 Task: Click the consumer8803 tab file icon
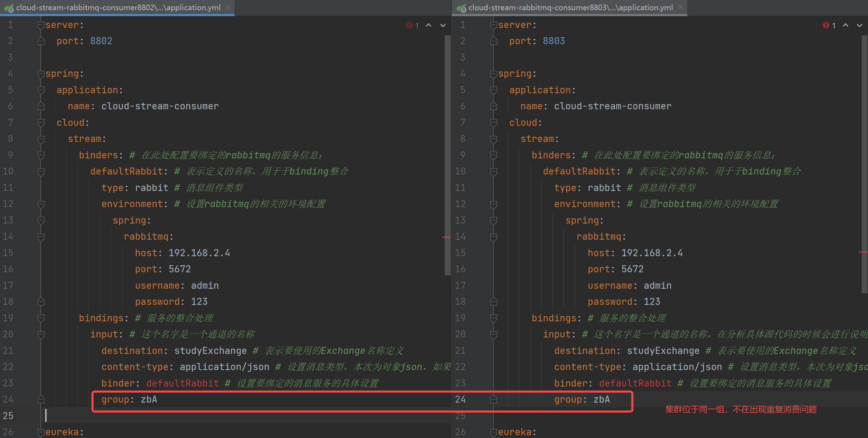coord(461,8)
